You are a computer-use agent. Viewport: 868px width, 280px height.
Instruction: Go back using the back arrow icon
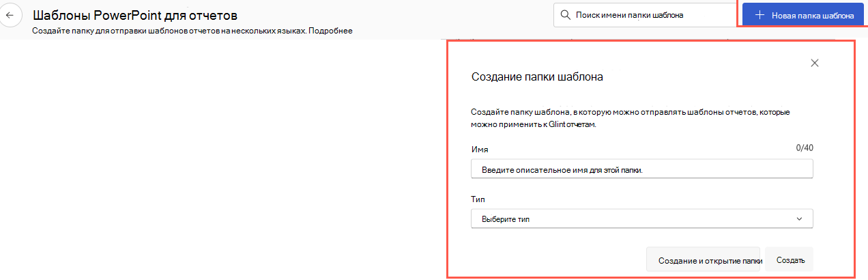pyautogui.click(x=10, y=14)
